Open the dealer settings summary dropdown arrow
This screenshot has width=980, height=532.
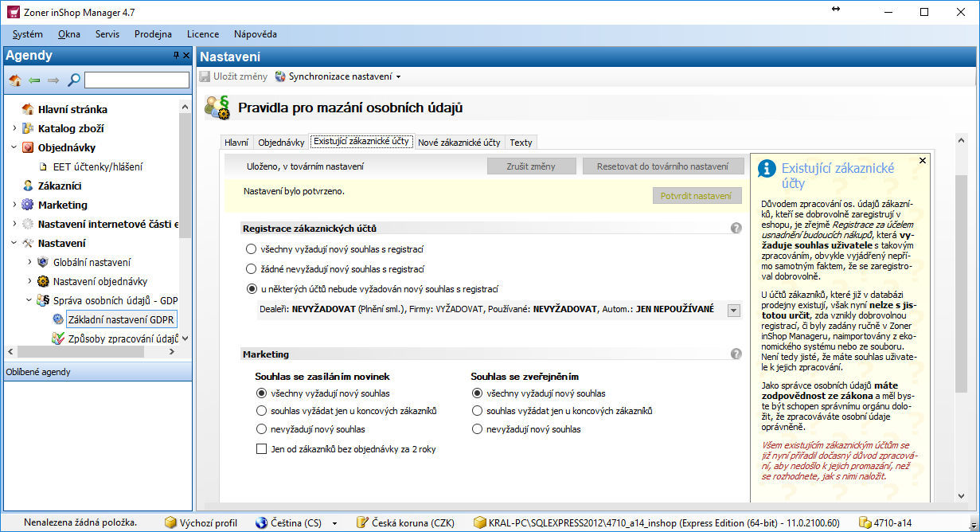coord(734,310)
